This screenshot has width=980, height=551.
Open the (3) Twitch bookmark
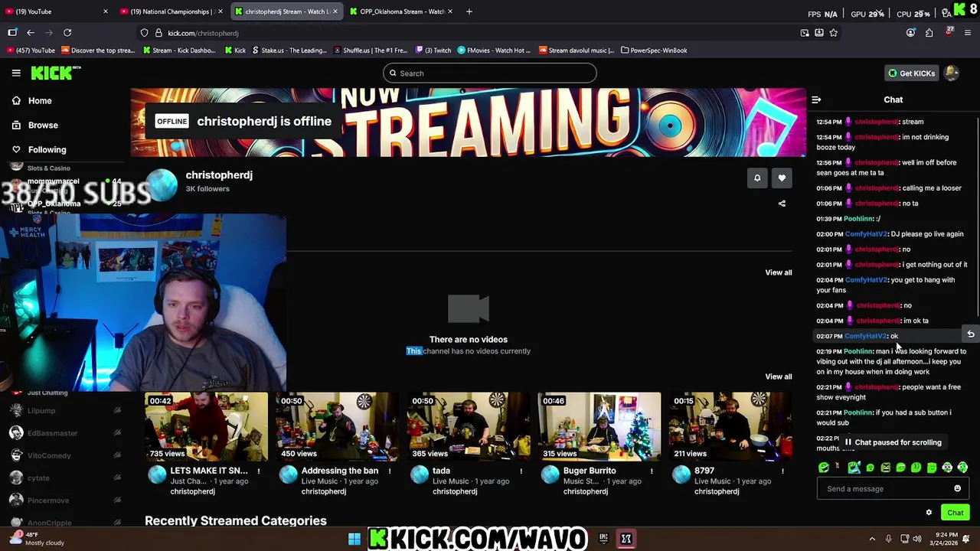[433, 51]
